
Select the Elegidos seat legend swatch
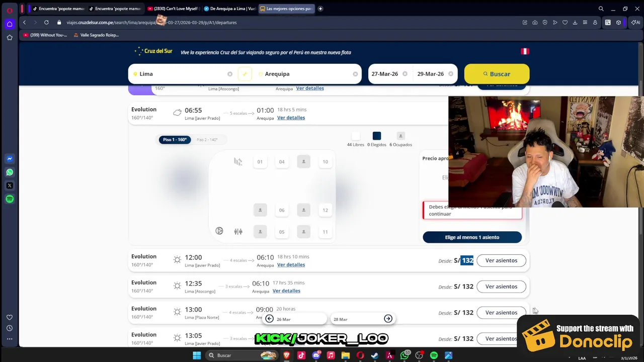(x=377, y=136)
